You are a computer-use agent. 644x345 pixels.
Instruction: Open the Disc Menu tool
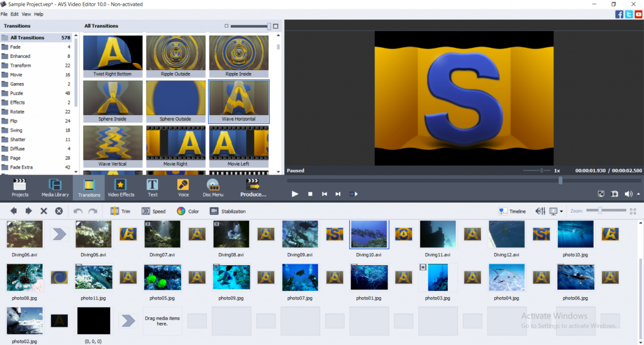coord(213,187)
